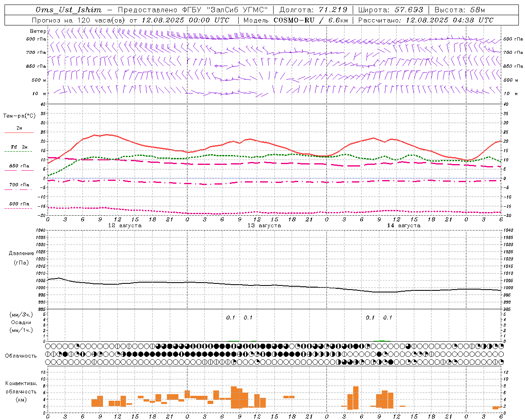Click the Модель COSMO-RU / 6.6км text
This screenshot has height=420, width=525.
(296, 20)
